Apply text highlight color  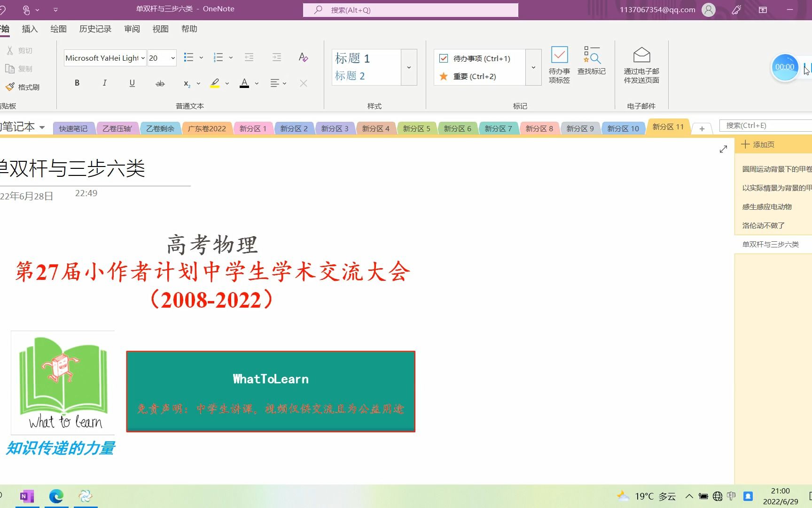pos(215,83)
